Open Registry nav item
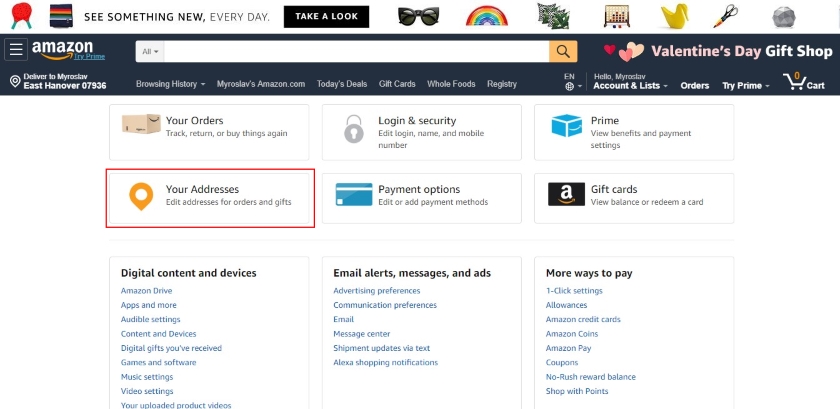The width and height of the screenshot is (840, 409). tap(502, 84)
